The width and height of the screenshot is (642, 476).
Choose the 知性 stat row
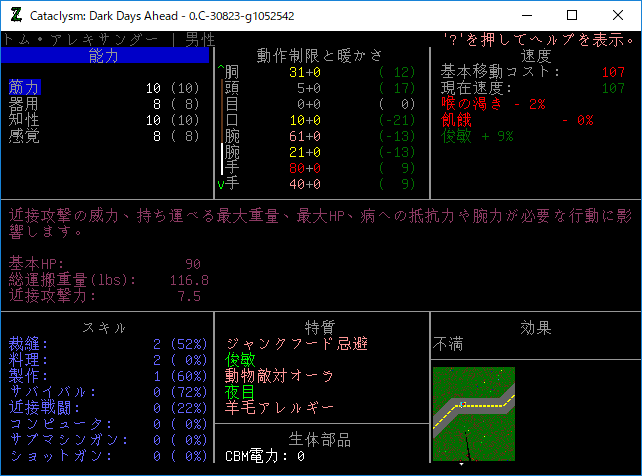point(26,120)
